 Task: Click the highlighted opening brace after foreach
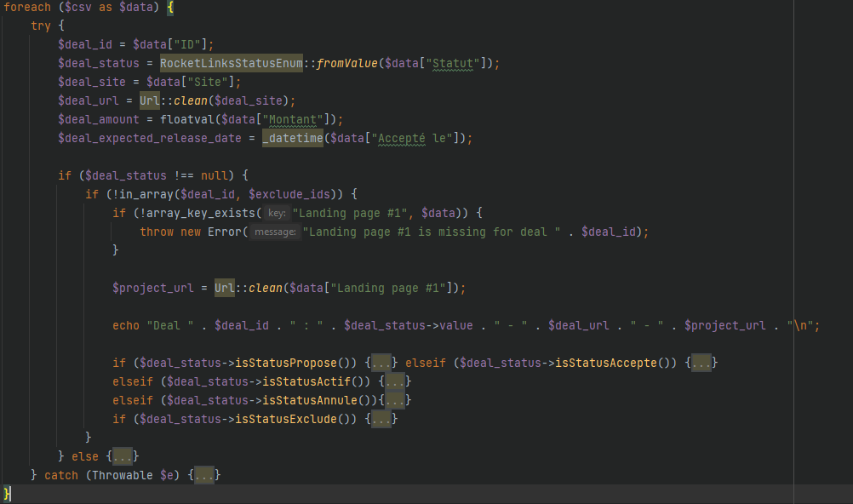click(x=170, y=7)
